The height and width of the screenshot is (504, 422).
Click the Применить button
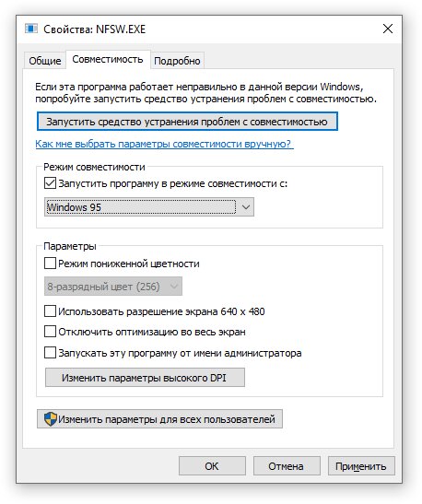[361, 466]
